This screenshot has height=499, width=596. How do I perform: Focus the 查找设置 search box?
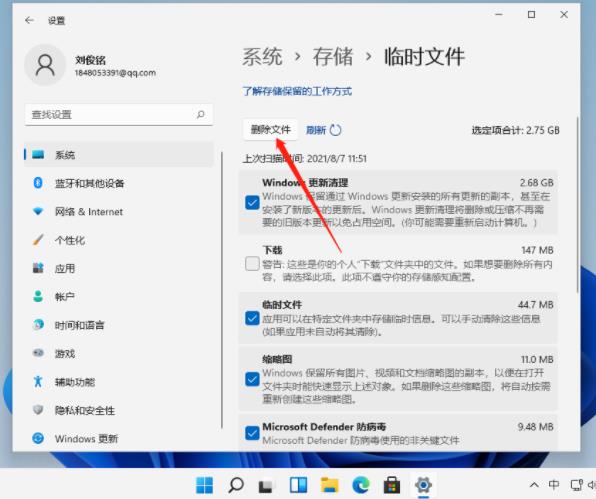119,114
